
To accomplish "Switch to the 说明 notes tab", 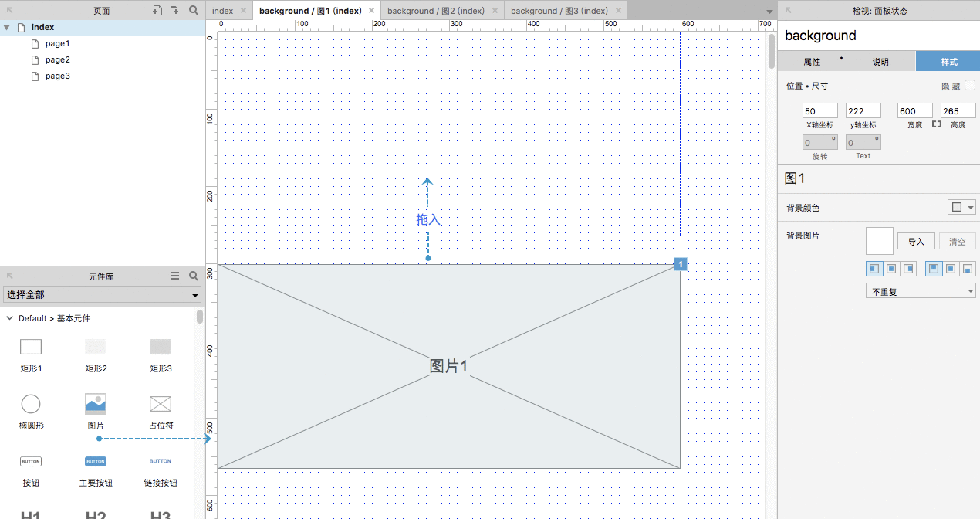I will tap(880, 62).
